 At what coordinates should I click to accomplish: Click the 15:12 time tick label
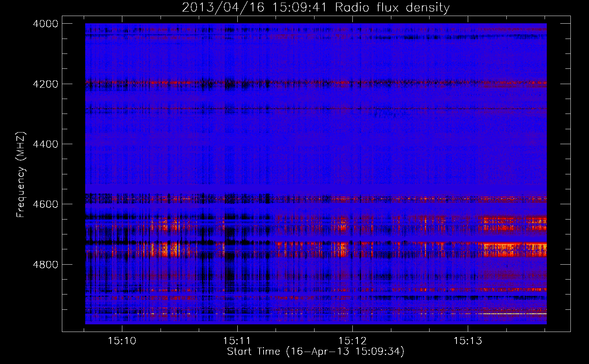coord(352,341)
